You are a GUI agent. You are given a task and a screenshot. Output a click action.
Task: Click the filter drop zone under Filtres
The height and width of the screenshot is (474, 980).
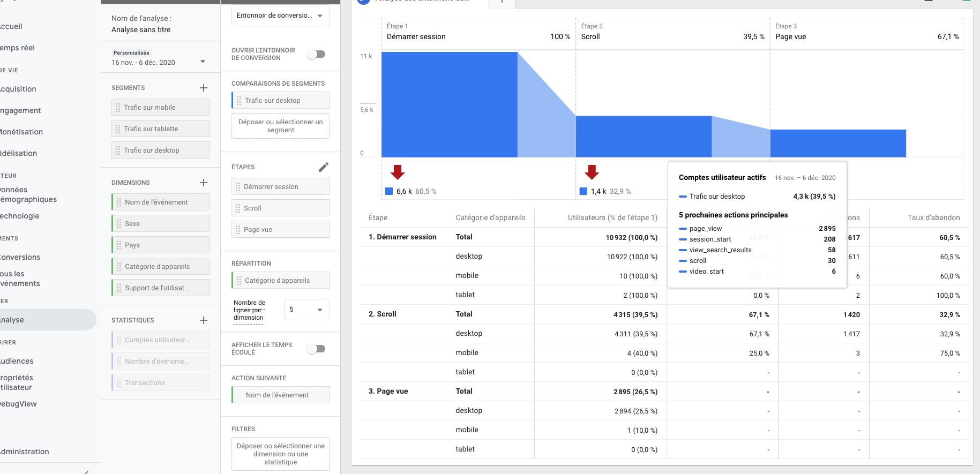coord(281,454)
